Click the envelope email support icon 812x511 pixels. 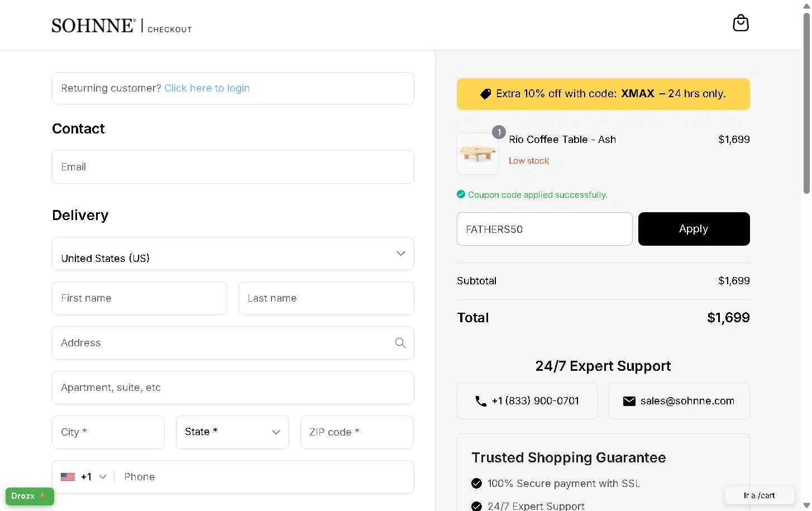[x=629, y=401]
